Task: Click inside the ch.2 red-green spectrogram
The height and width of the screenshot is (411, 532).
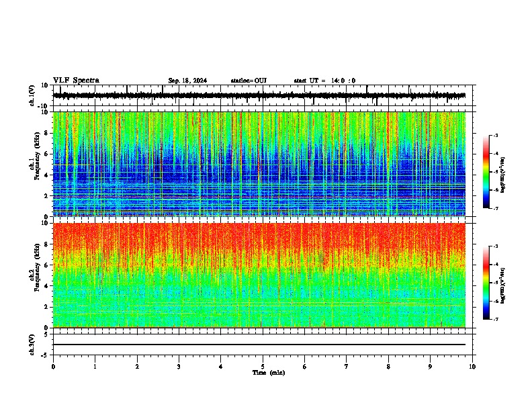Action: (x=259, y=275)
